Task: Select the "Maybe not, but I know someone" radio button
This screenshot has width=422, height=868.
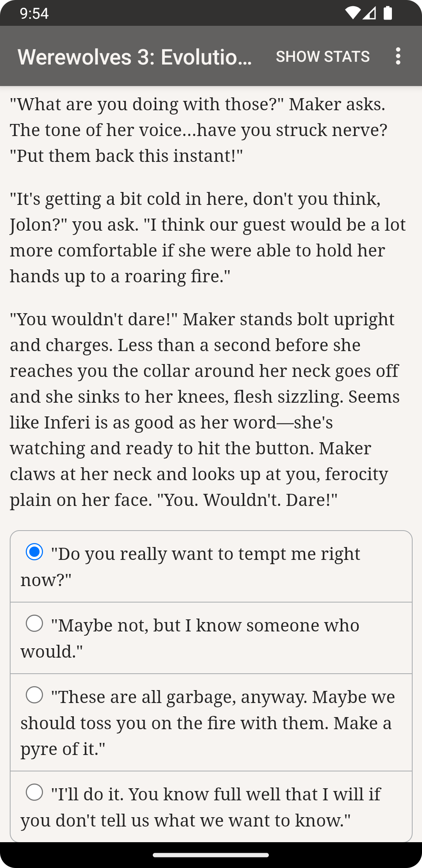Action: pyautogui.click(x=34, y=623)
